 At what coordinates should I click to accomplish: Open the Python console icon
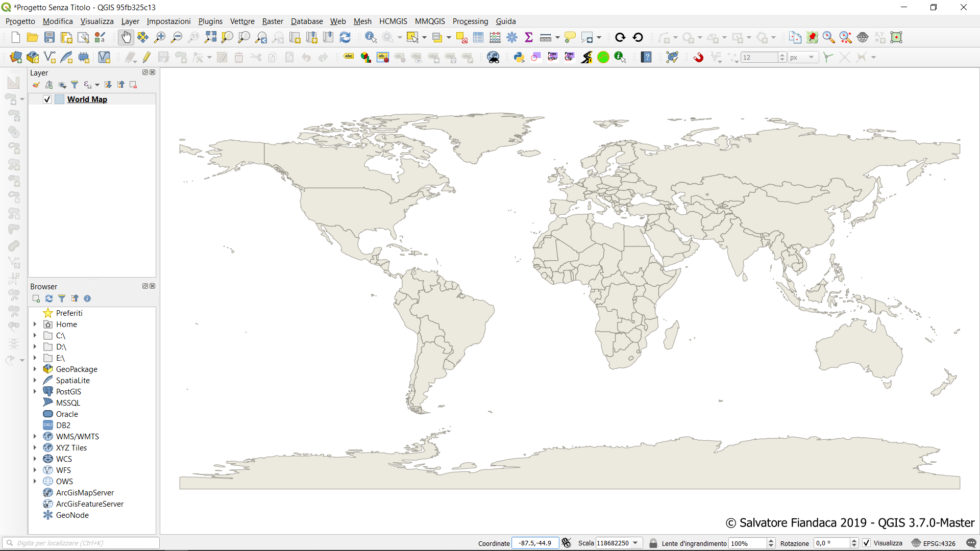coord(519,57)
